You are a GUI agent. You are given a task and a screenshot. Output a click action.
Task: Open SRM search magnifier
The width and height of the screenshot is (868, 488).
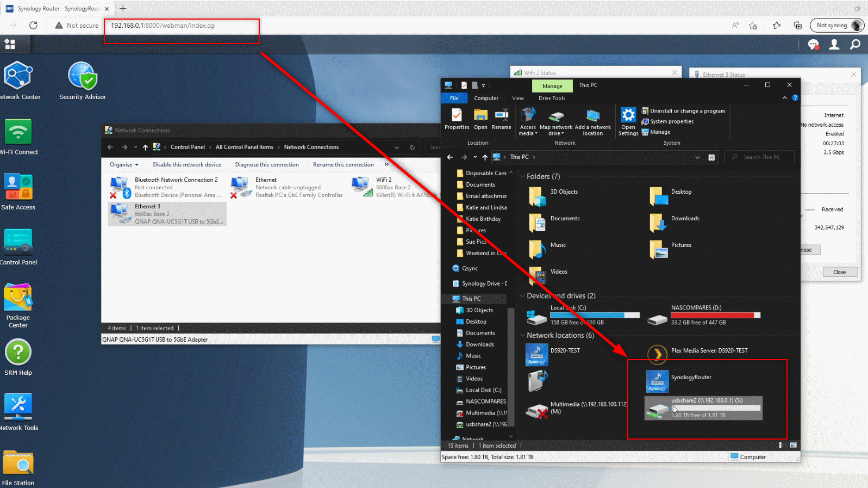(855, 45)
